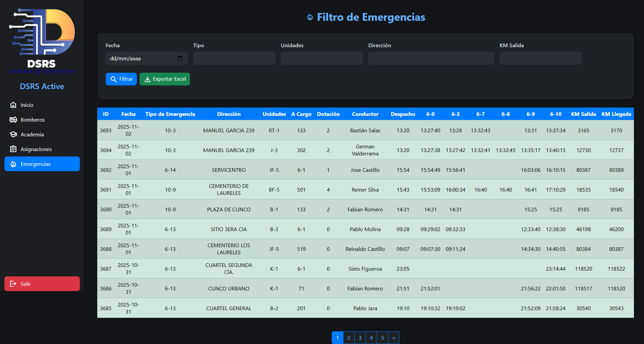Open the Fecha date picker calendar
The height and width of the screenshot is (344, 644).
[x=180, y=58]
